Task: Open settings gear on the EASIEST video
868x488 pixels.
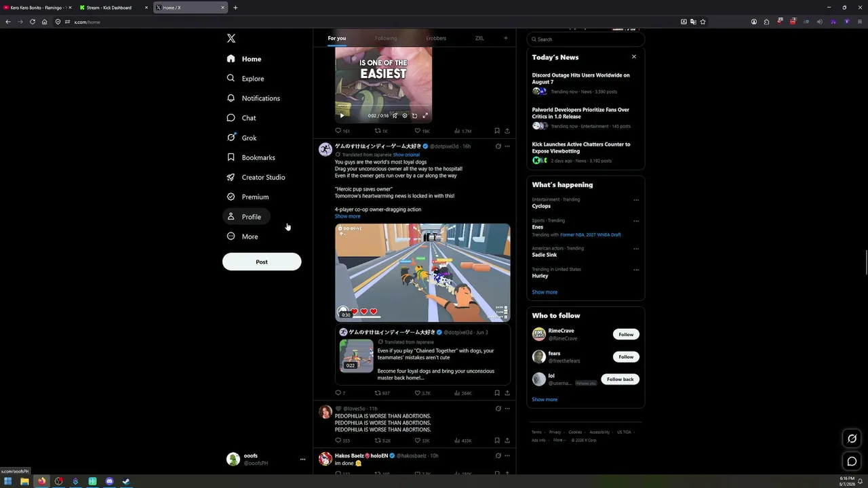Action: click(405, 115)
